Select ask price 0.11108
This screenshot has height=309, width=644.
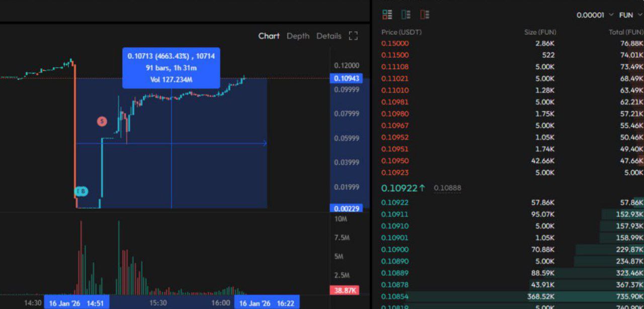395,67
